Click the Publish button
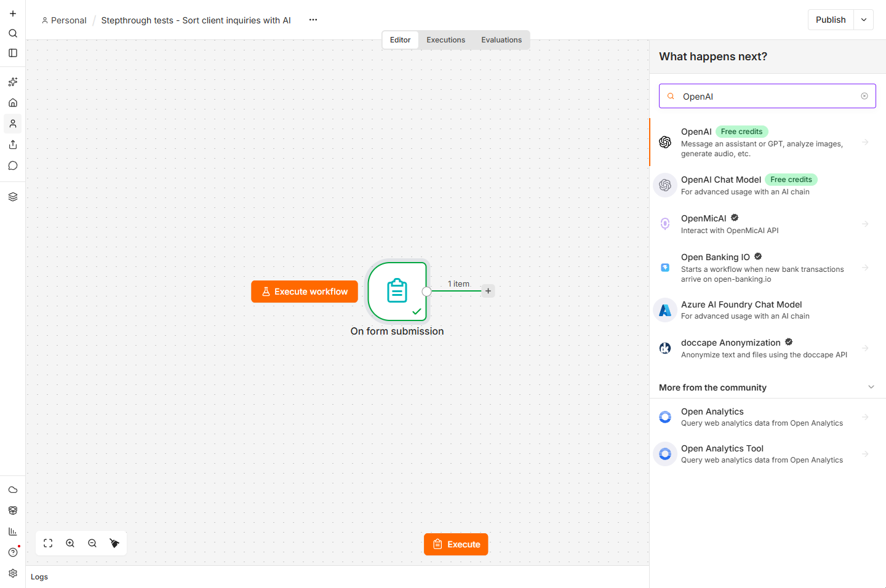886x588 pixels. (831, 20)
